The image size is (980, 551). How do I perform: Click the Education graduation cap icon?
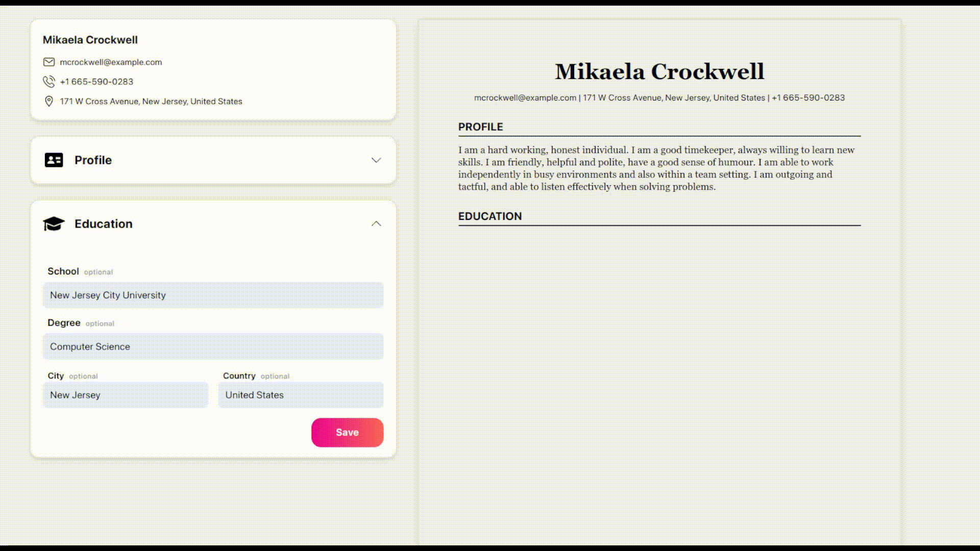[53, 223]
